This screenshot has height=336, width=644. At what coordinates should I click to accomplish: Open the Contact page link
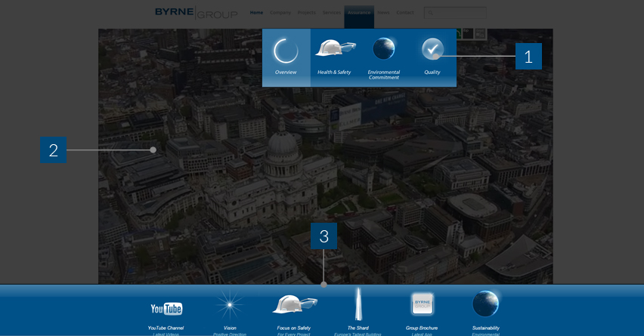coord(405,13)
